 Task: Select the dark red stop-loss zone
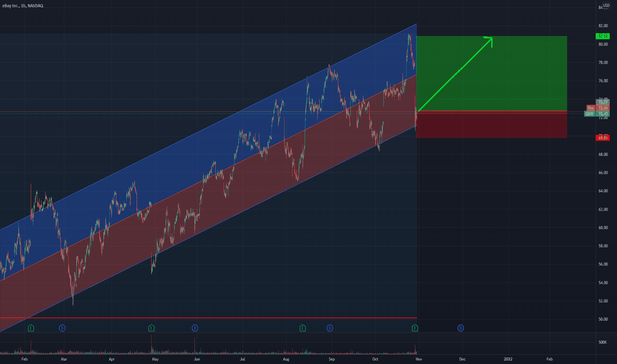point(491,124)
